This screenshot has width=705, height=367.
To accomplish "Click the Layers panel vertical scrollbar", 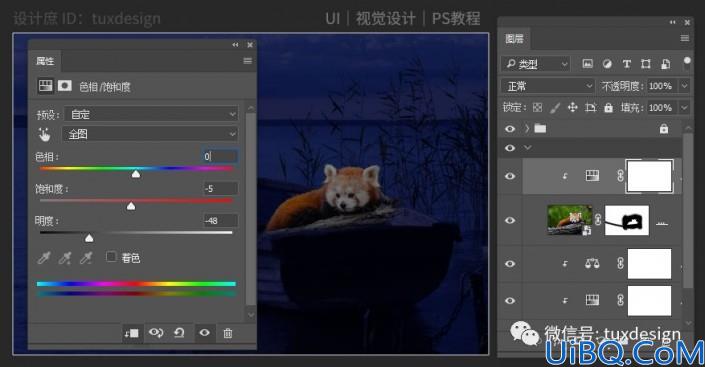I will click(688, 210).
